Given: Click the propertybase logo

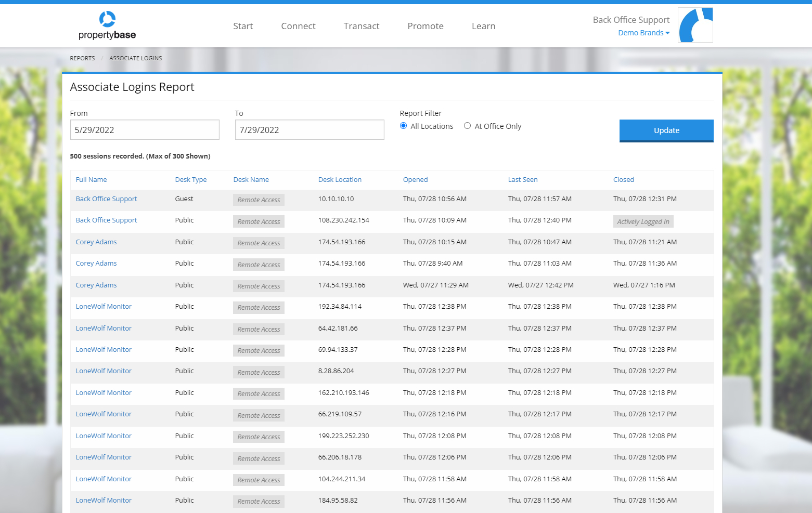Looking at the screenshot, I should coord(107,25).
